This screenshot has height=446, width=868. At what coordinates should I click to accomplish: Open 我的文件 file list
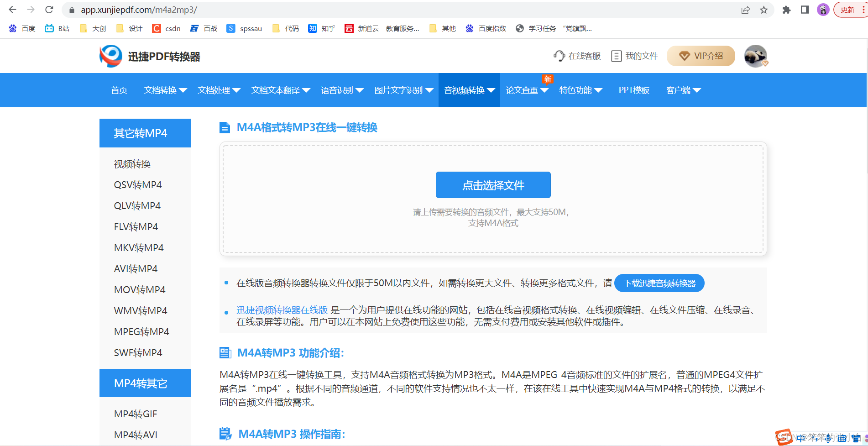[x=635, y=56]
